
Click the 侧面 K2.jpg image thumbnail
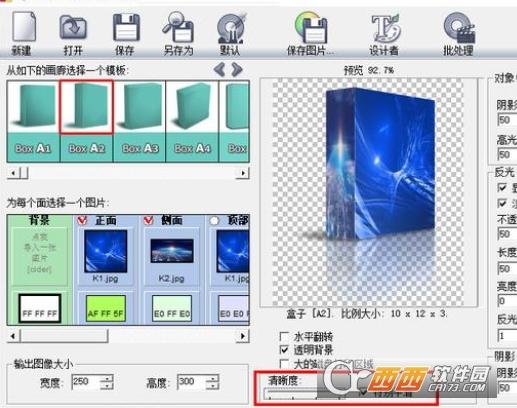pos(172,251)
